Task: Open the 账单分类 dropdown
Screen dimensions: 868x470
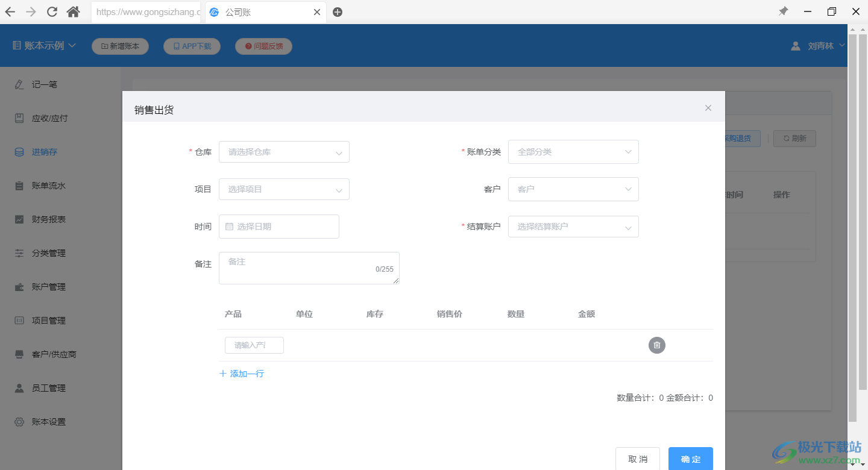Action: pyautogui.click(x=573, y=152)
